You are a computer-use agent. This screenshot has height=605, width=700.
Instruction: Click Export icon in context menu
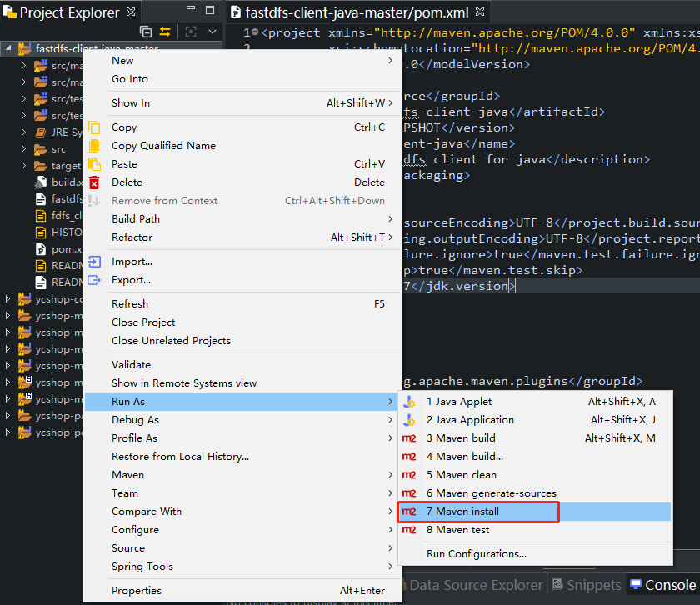(x=94, y=280)
